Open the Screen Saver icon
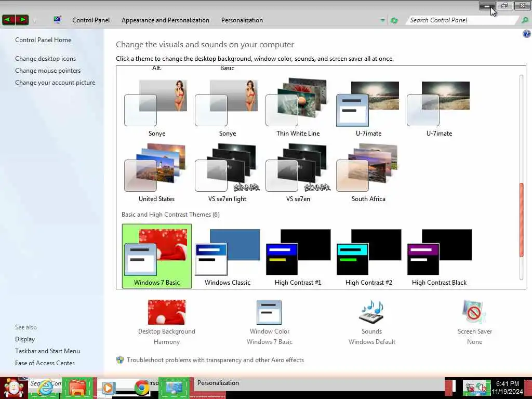532x399 pixels. pos(474,312)
